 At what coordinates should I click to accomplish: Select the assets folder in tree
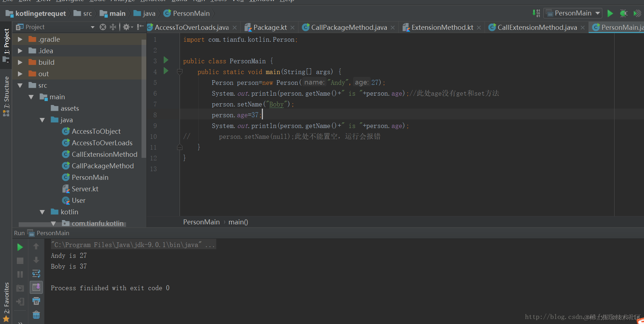pyautogui.click(x=65, y=108)
